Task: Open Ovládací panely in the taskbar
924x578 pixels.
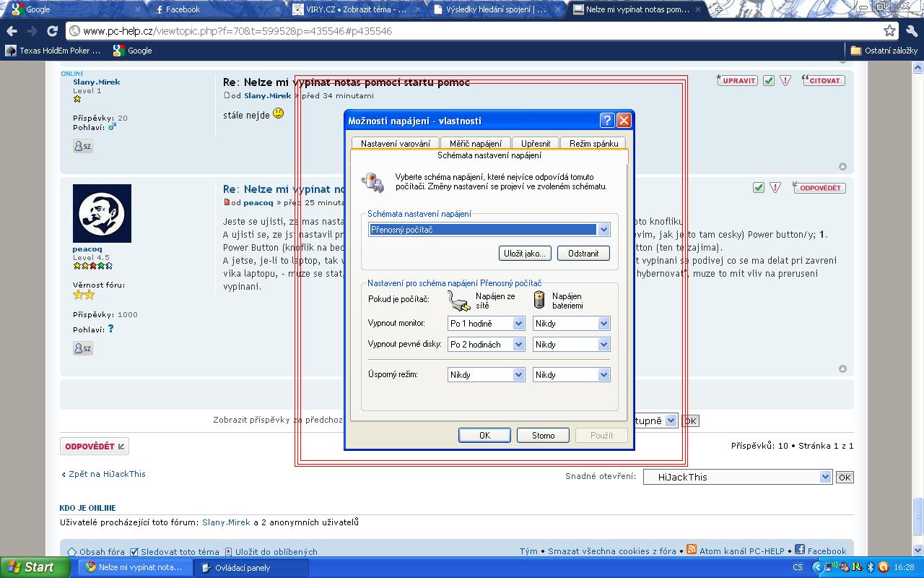Action: pos(251,567)
